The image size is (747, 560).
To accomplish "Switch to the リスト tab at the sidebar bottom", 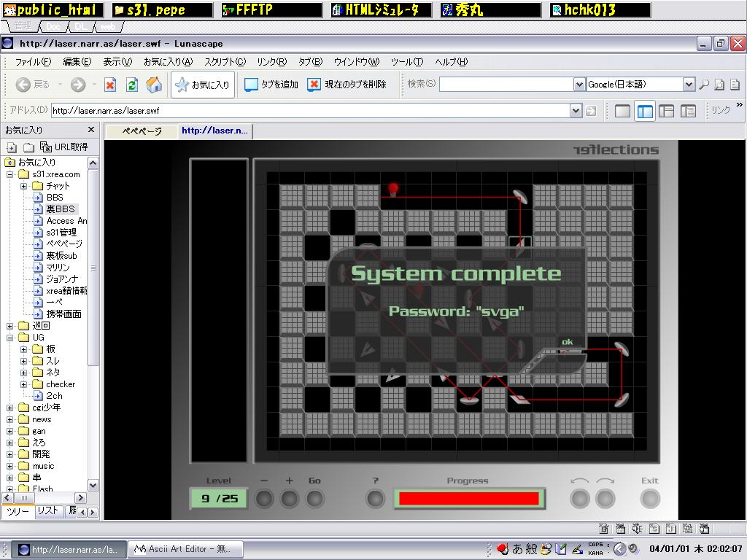I will coord(47,511).
